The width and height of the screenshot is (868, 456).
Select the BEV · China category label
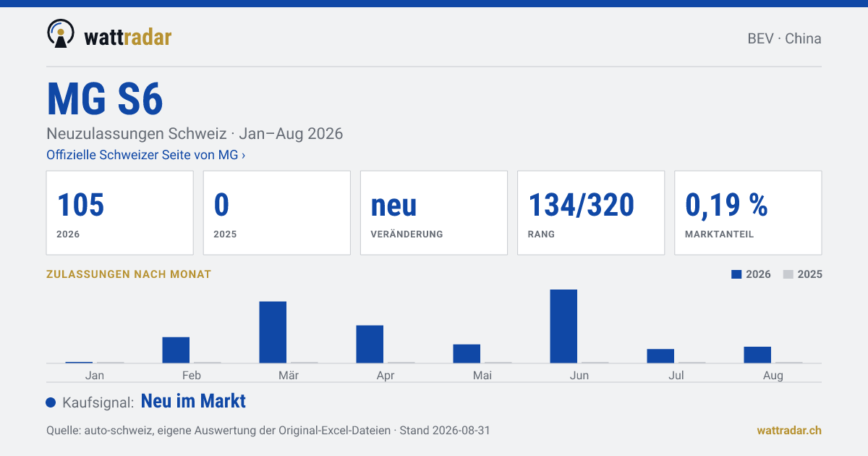[x=784, y=38]
